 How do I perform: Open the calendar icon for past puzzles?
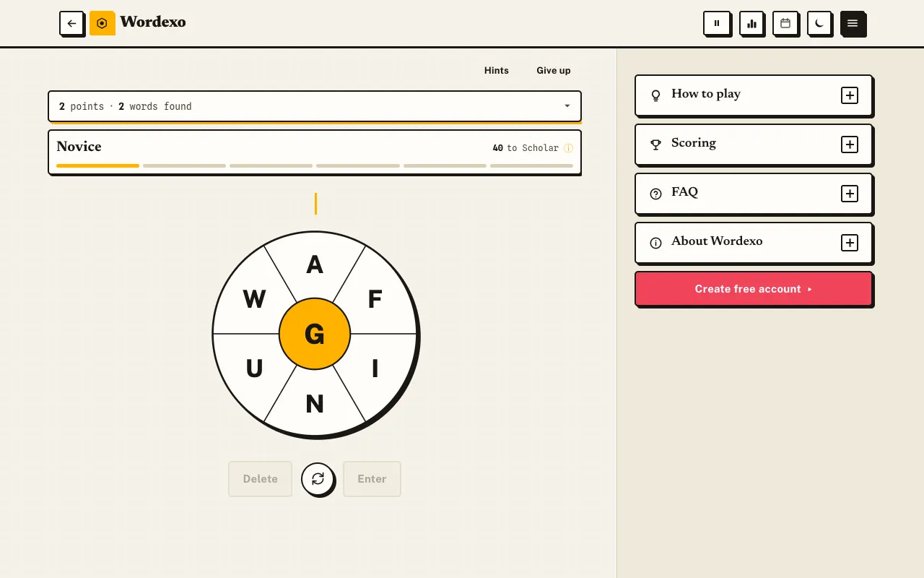pos(785,23)
